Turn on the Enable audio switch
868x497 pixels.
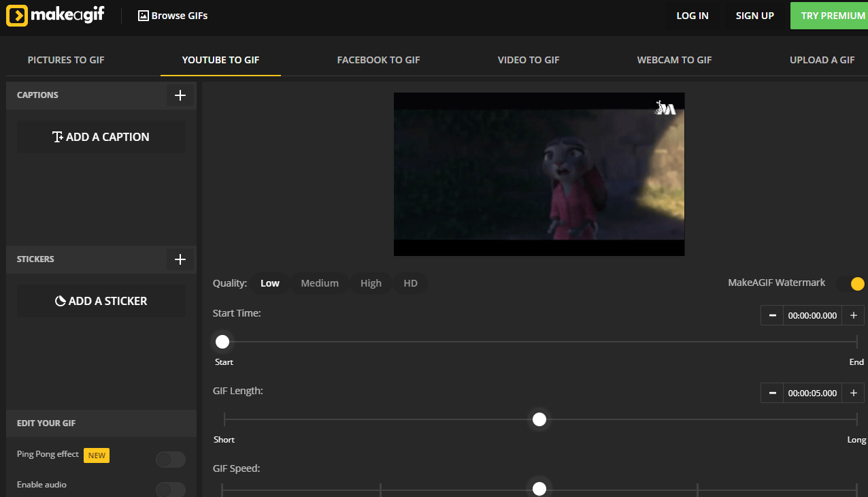pyautogui.click(x=170, y=490)
